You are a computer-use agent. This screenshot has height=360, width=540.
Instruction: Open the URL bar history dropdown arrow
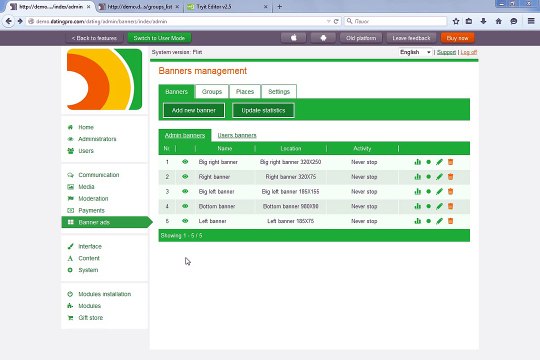click(x=328, y=21)
